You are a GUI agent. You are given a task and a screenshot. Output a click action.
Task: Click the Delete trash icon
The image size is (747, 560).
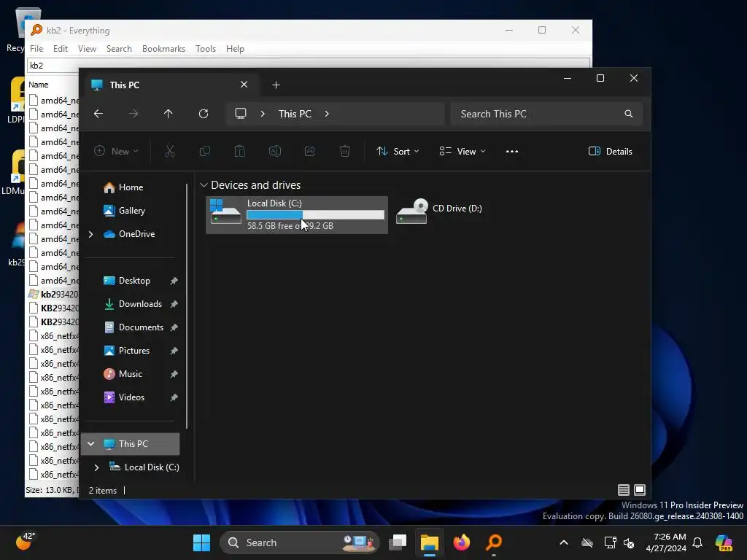point(345,152)
